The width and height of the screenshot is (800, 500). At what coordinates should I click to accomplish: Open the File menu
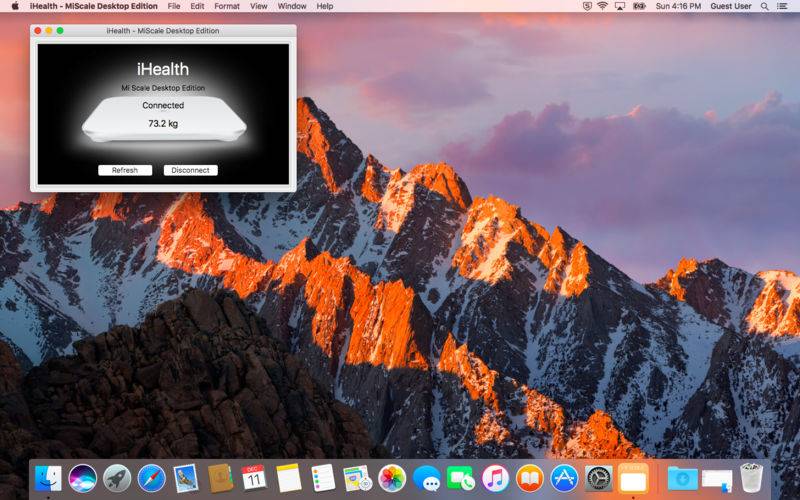click(174, 6)
